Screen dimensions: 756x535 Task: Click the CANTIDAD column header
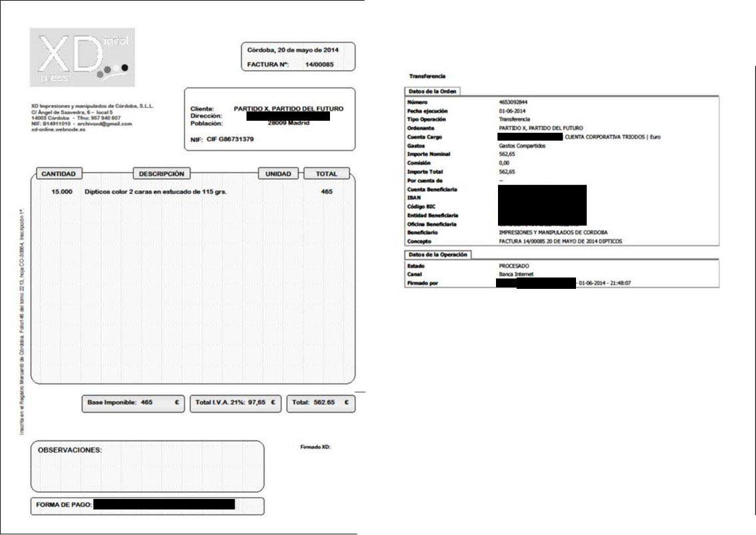coord(59,173)
